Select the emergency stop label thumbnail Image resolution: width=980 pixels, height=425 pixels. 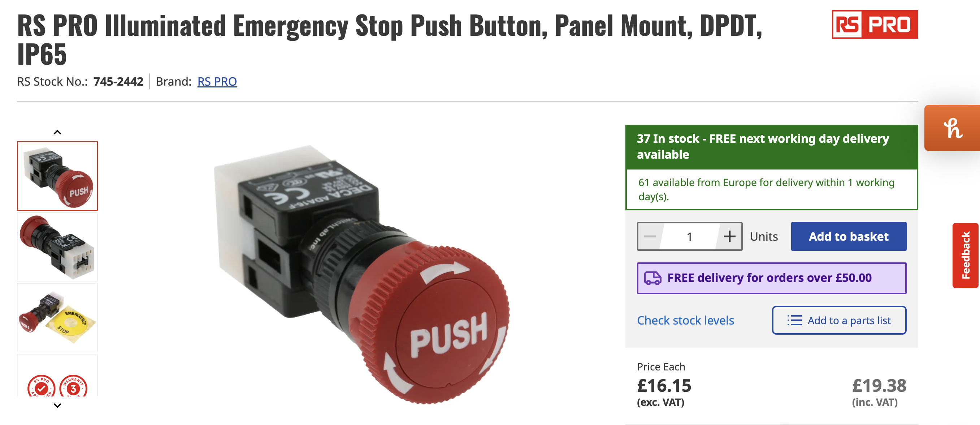coord(57,318)
